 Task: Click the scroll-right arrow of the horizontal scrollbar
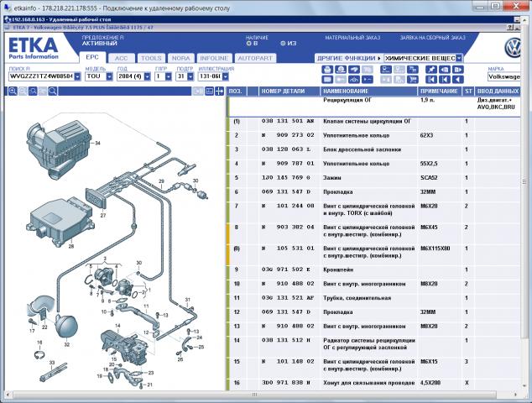click(x=515, y=395)
